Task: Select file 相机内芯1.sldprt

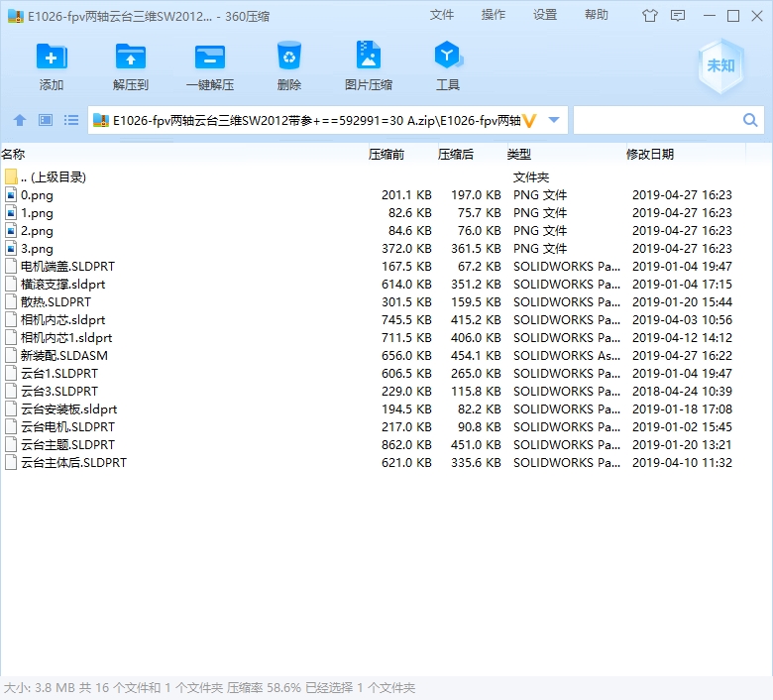Action: [x=66, y=337]
